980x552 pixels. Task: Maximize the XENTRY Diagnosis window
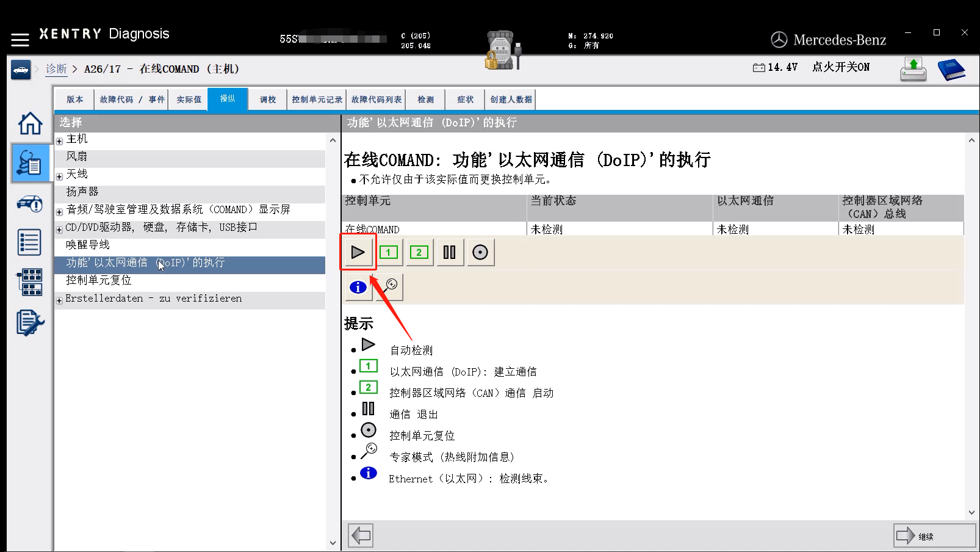pos(937,32)
